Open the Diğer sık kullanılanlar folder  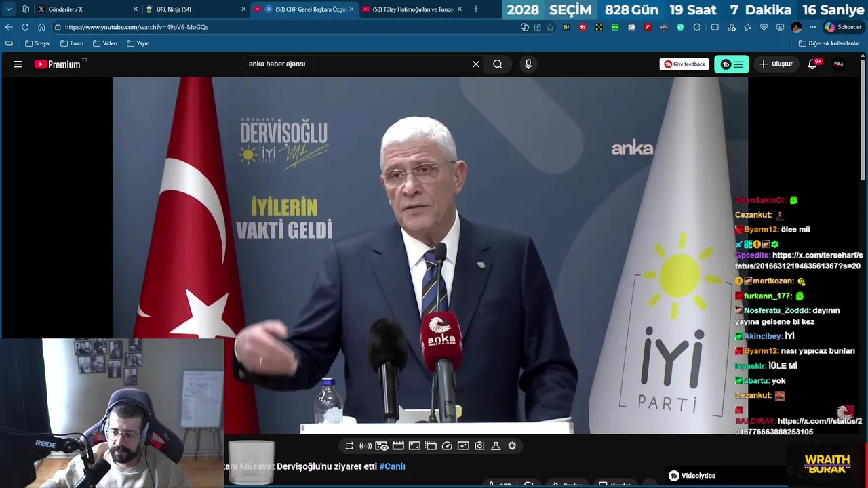[829, 43]
